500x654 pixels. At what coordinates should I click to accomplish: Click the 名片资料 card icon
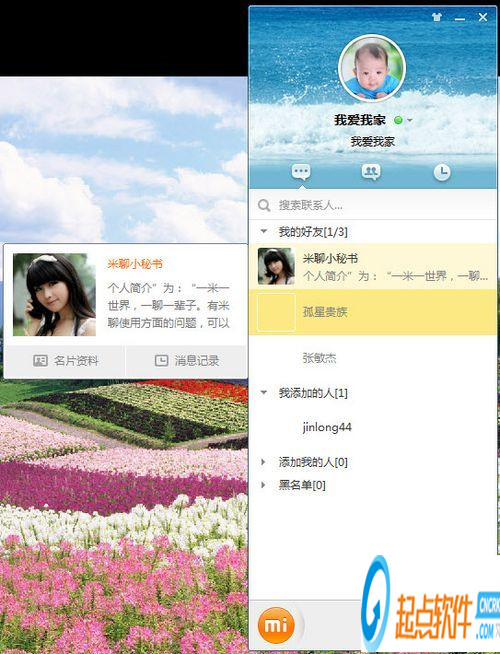pos(40,361)
